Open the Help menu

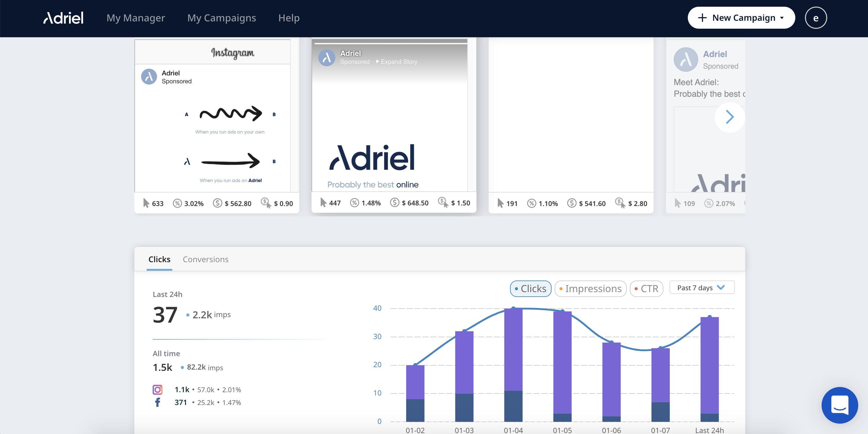pyautogui.click(x=289, y=18)
